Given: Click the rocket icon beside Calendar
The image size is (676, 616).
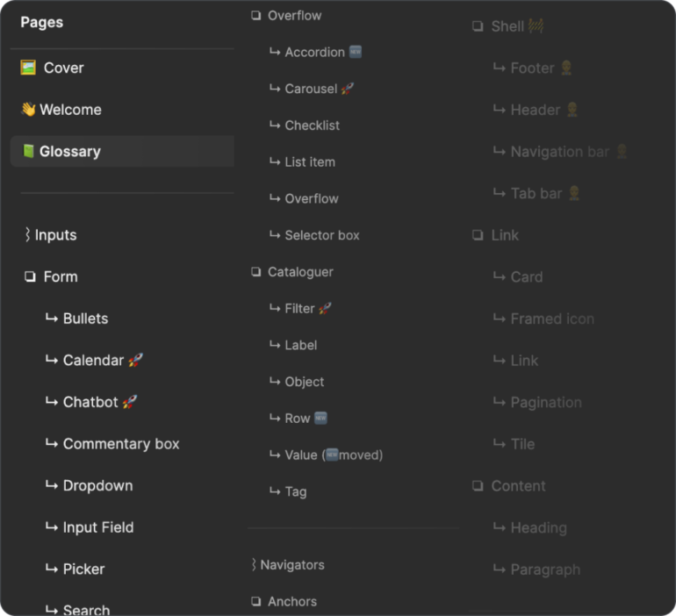Looking at the screenshot, I should 135,360.
